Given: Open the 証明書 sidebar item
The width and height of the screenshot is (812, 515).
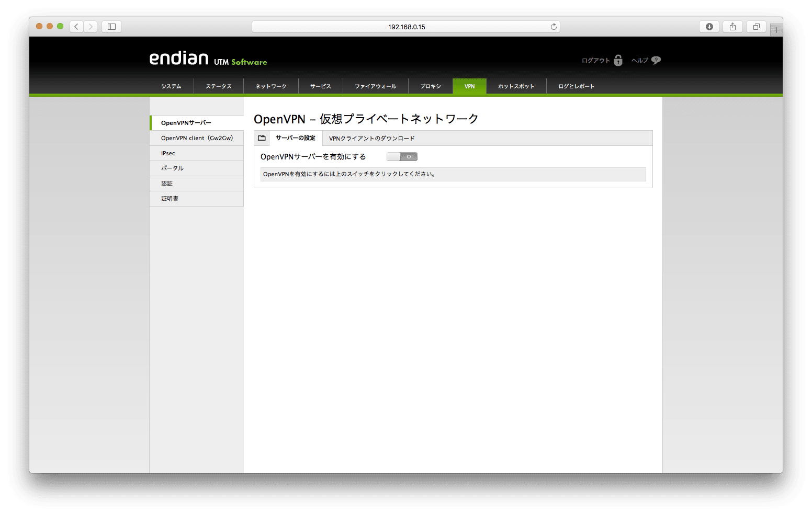Looking at the screenshot, I should [197, 199].
